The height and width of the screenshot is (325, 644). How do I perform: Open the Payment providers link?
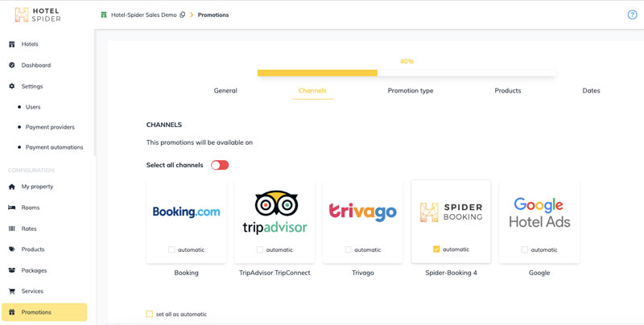click(x=50, y=127)
